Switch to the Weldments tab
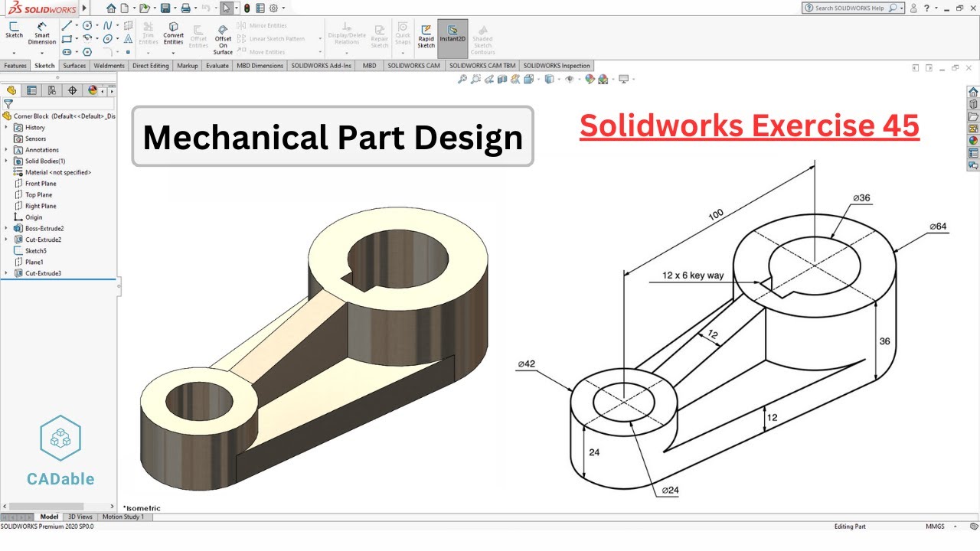 [109, 66]
